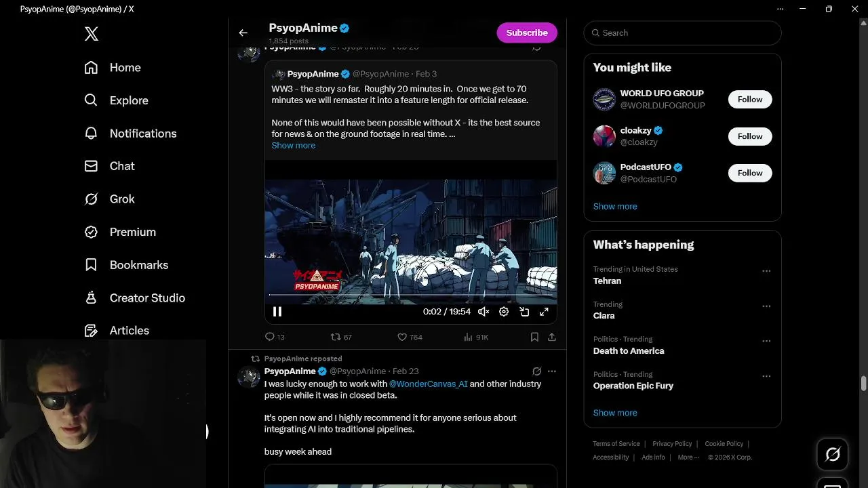This screenshot has width=868, height=488.
Task: Open the Clara trending topic
Action: point(604,316)
